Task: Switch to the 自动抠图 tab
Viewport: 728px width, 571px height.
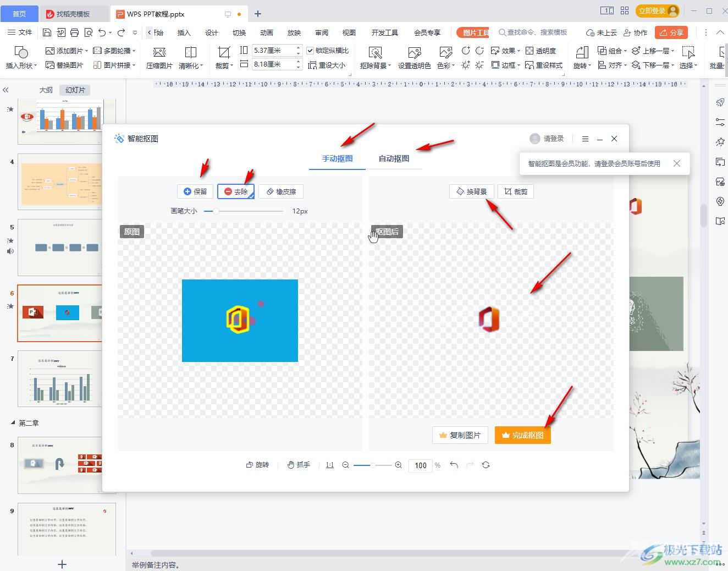Action: pos(394,158)
